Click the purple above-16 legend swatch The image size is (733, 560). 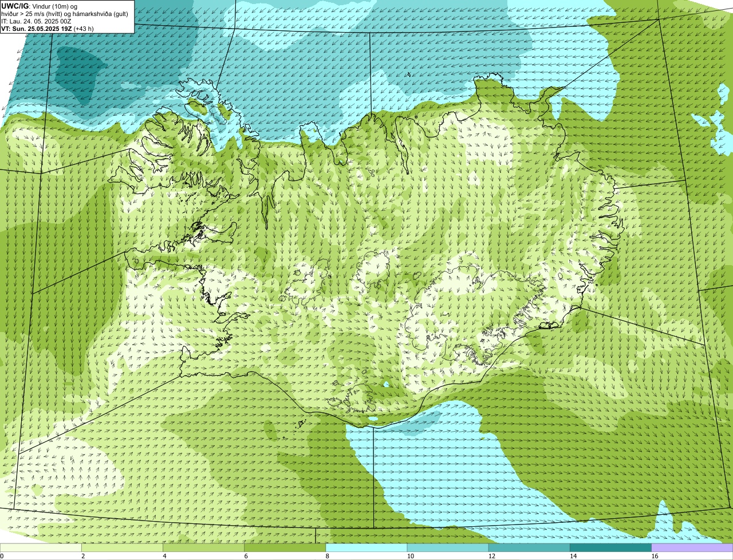692,548
